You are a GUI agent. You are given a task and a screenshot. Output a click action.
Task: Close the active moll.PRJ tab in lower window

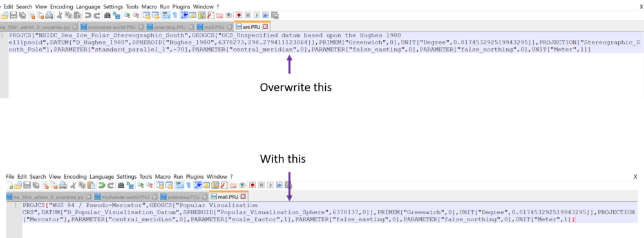click(243, 197)
